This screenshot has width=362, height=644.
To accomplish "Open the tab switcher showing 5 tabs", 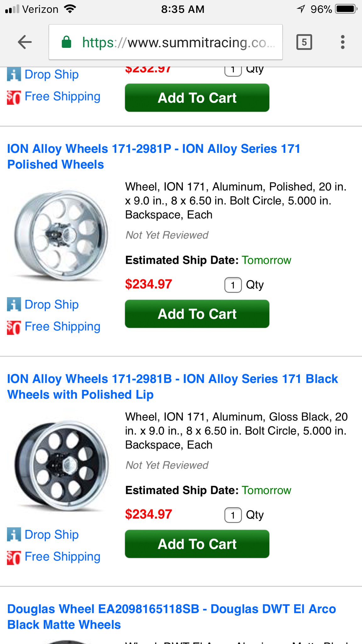I will point(304,42).
